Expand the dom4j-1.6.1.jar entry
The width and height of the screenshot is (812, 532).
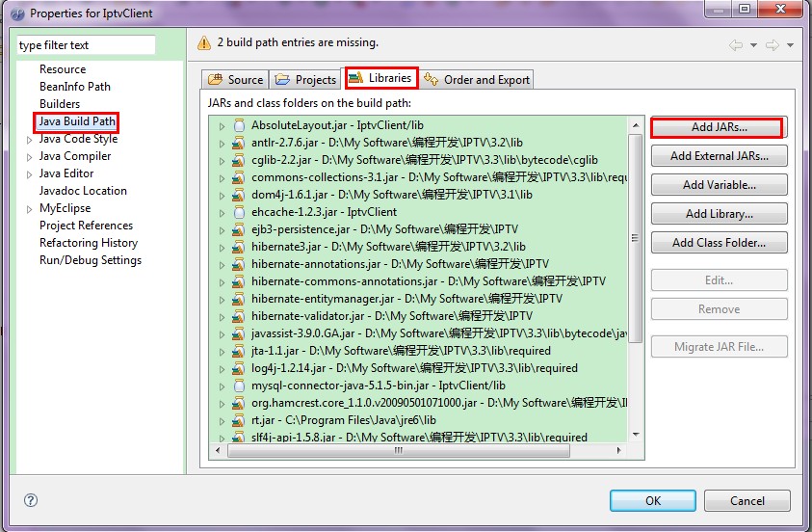pos(222,196)
